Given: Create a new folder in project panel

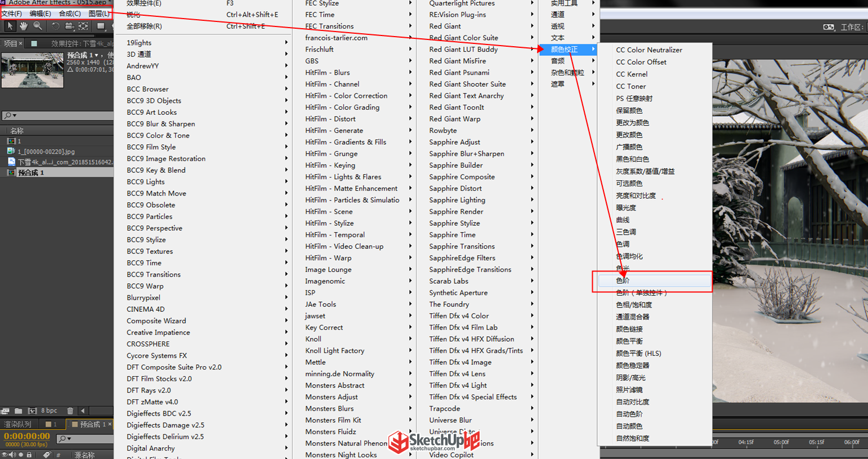Looking at the screenshot, I should (x=18, y=411).
